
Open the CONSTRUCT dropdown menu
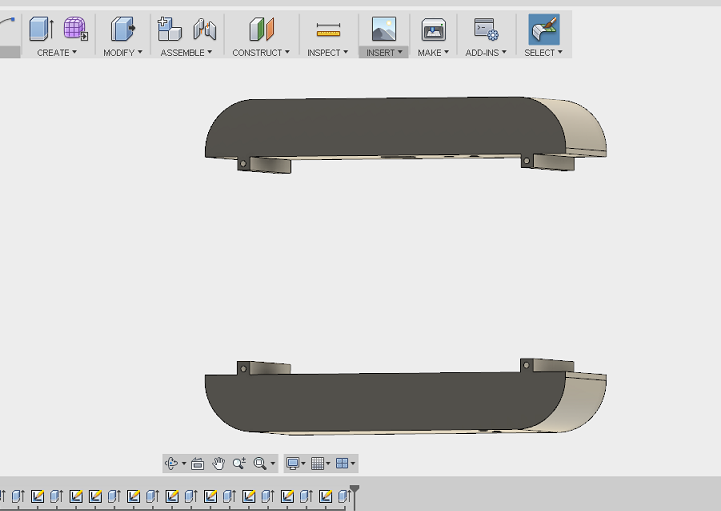pos(261,52)
